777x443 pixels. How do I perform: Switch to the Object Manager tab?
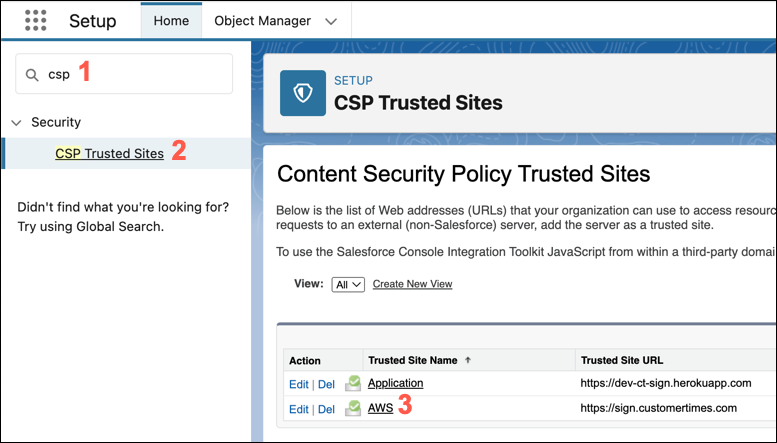(x=263, y=21)
